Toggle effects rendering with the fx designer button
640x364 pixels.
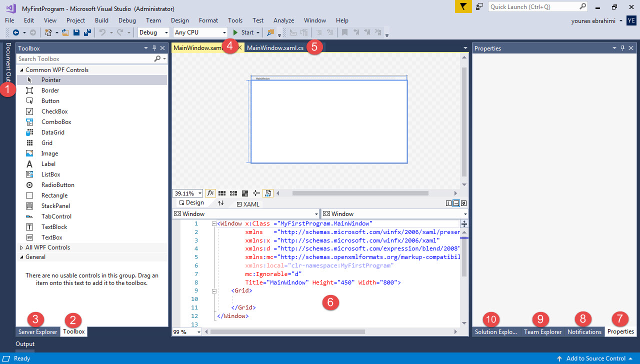[x=209, y=193]
